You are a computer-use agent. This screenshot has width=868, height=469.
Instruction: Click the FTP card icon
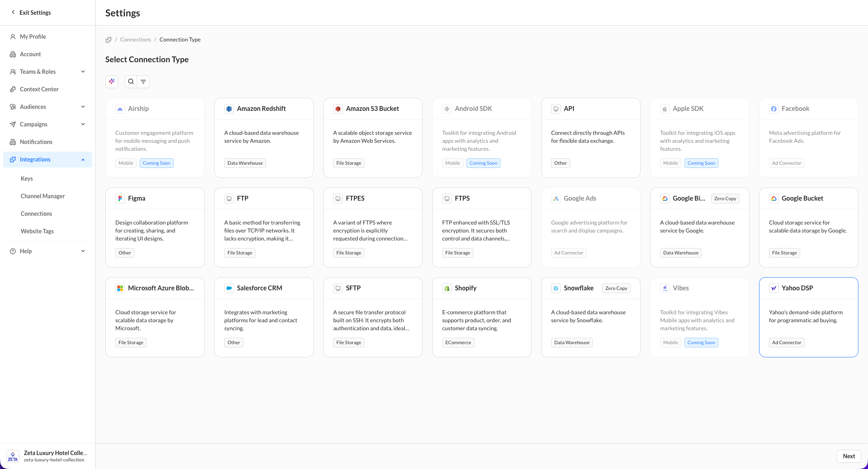(x=229, y=199)
